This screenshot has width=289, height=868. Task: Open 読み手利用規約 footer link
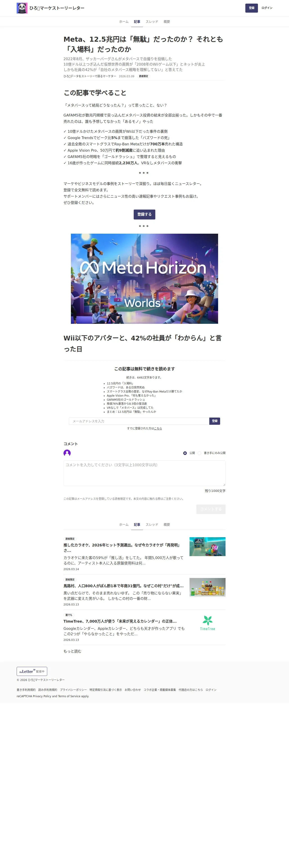pos(47,690)
